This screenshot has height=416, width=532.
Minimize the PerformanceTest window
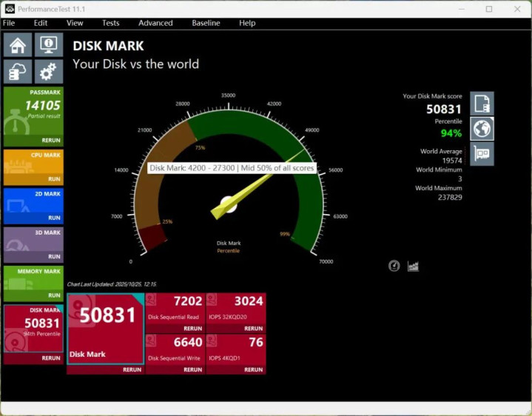(x=462, y=9)
